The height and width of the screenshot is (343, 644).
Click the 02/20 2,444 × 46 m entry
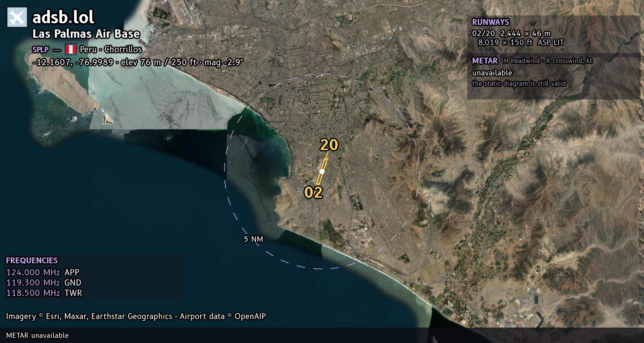click(x=511, y=33)
